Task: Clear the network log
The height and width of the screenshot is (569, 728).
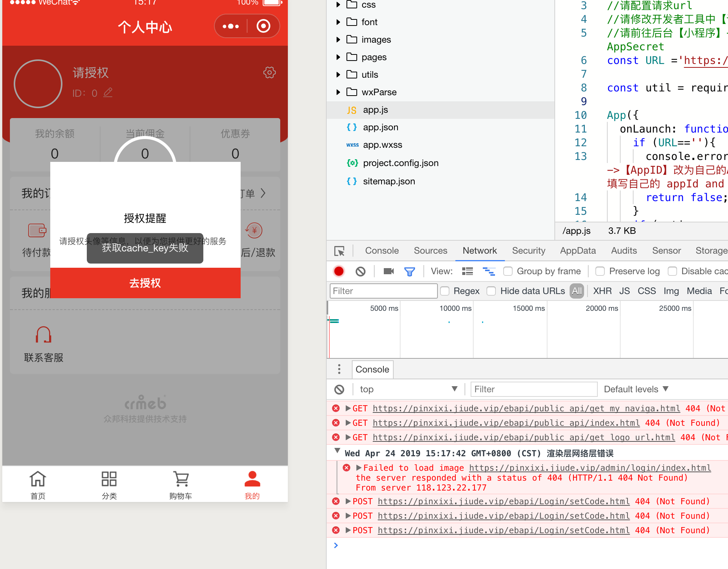Action: pos(361,271)
